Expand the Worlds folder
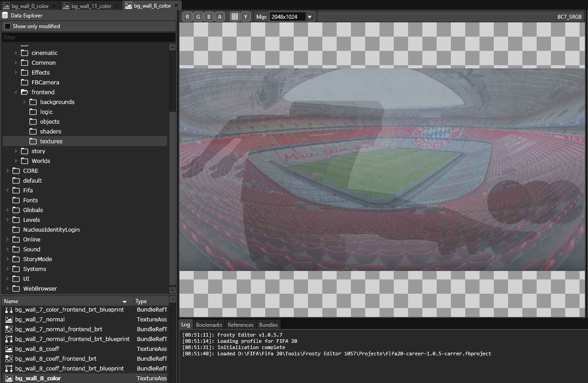 pos(16,161)
